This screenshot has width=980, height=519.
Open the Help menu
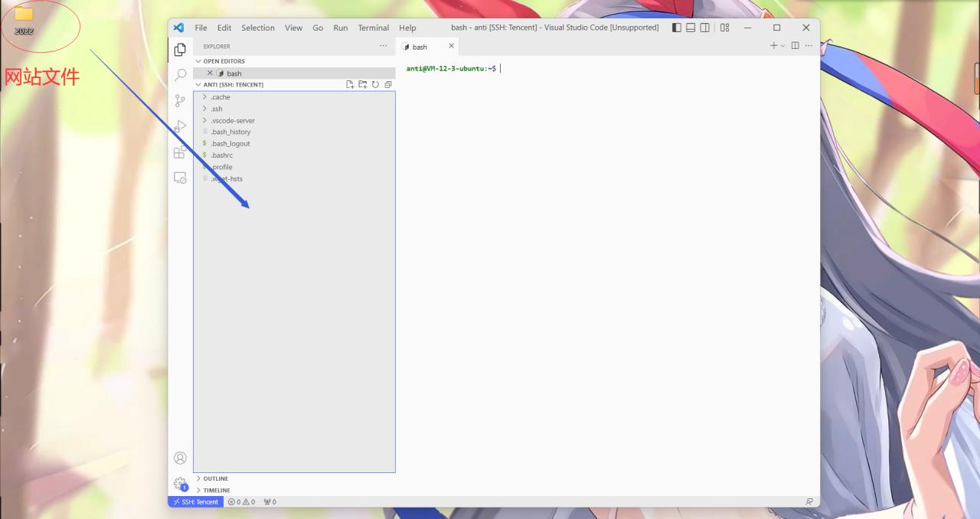407,28
